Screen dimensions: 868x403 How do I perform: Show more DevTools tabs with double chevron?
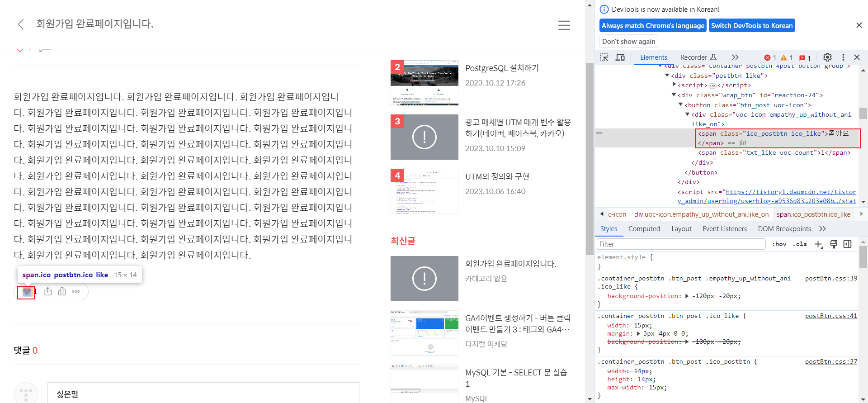point(735,57)
